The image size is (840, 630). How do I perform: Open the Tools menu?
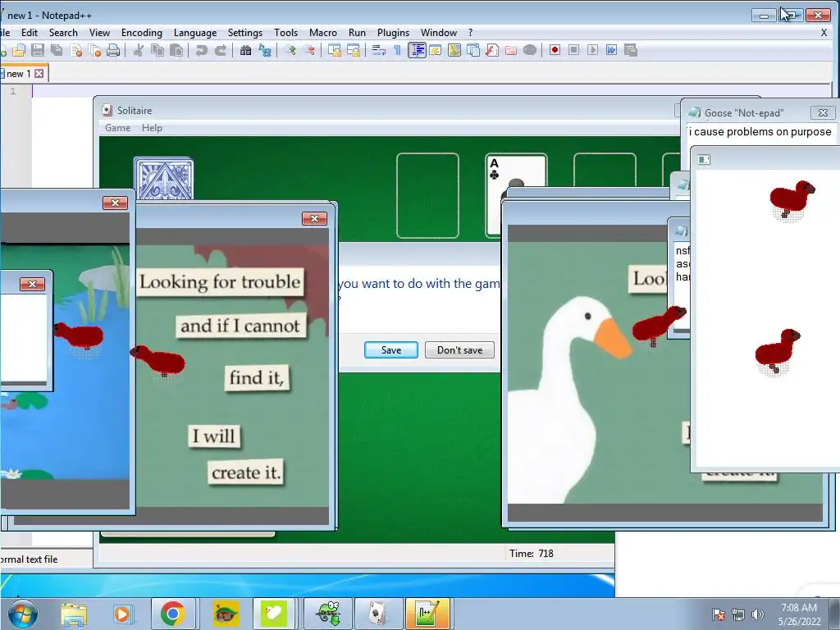point(285,33)
